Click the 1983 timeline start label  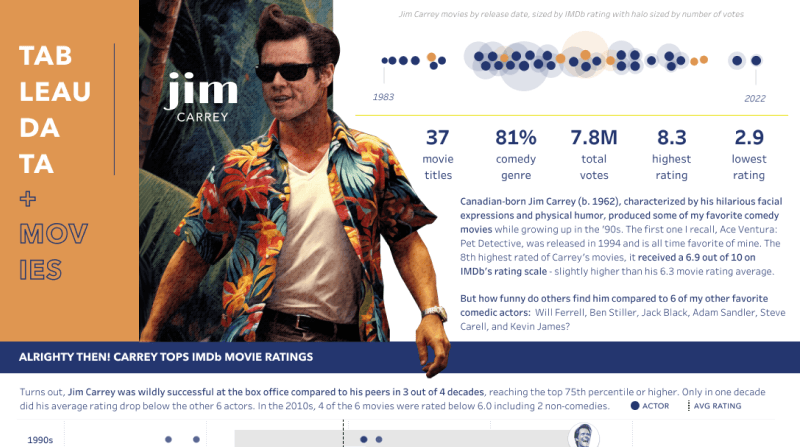tap(383, 97)
